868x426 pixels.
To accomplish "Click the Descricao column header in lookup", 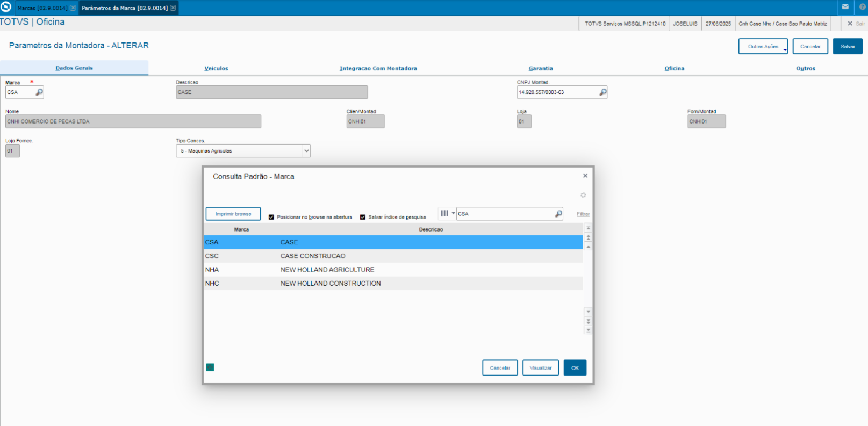I will (x=431, y=229).
